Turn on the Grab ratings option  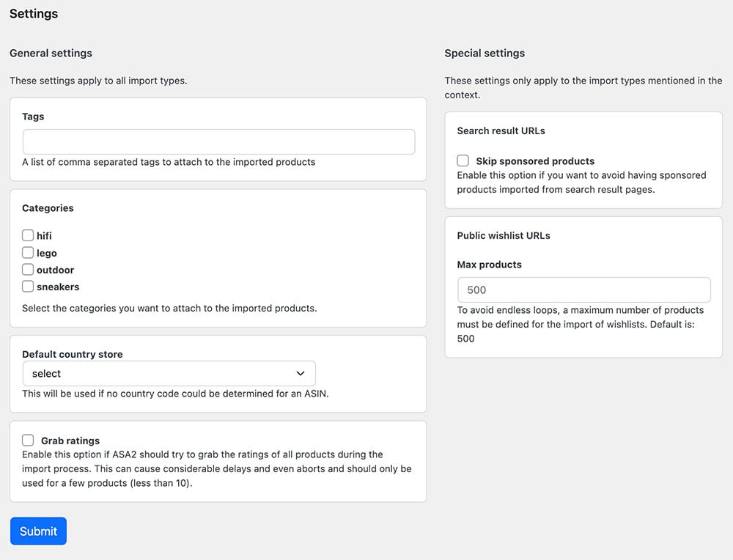click(28, 439)
